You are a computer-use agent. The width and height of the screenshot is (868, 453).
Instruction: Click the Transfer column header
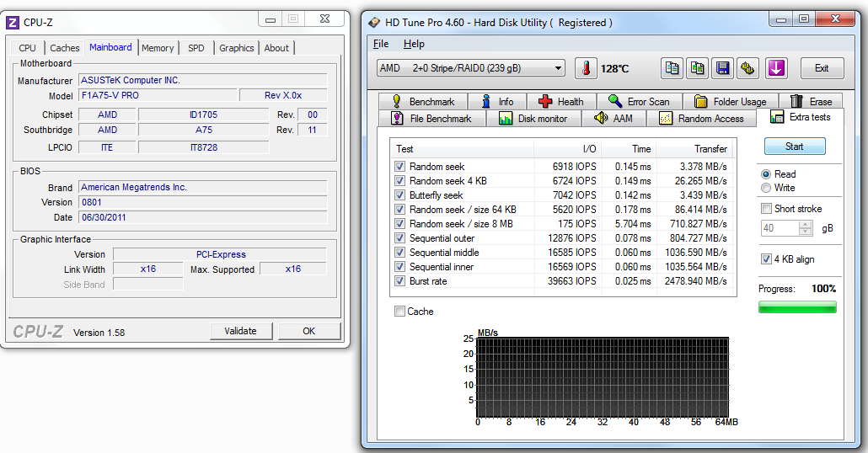[694, 149]
